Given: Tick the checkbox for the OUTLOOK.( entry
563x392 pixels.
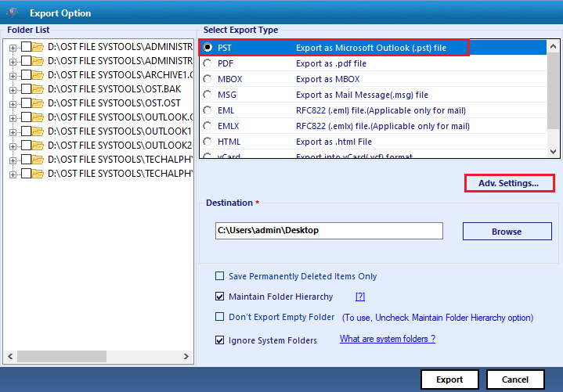Looking at the screenshot, I should coord(26,117).
